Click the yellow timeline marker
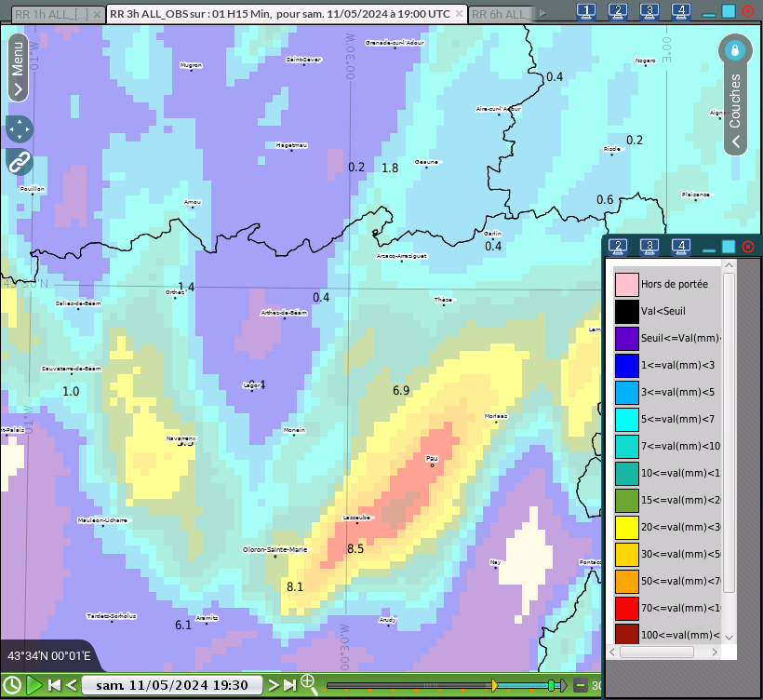 (494, 685)
